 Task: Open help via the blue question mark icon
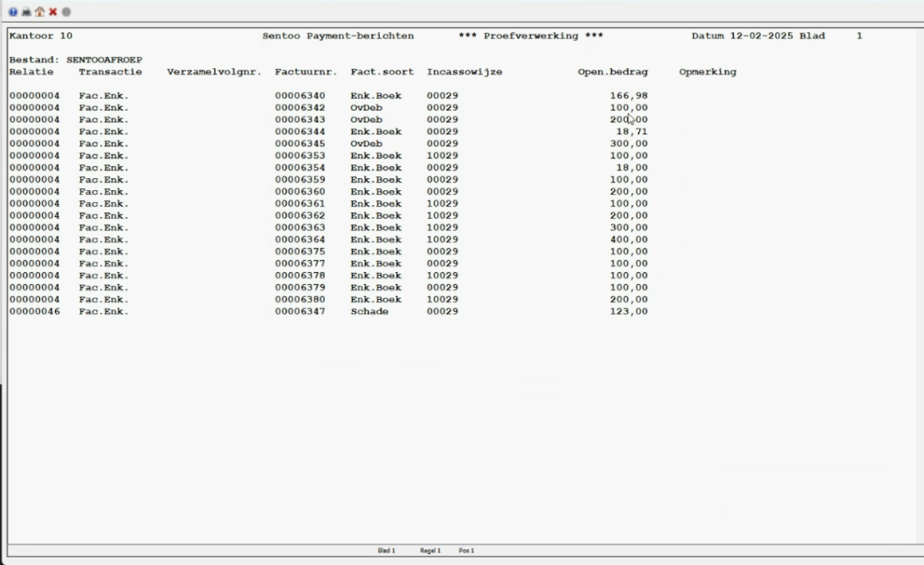click(x=13, y=12)
